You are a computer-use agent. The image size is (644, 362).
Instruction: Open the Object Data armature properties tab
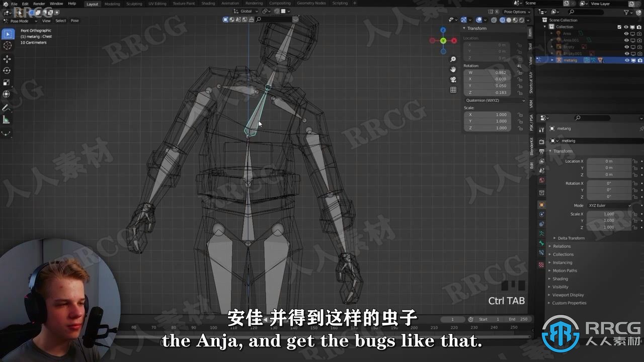[x=541, y=234]
